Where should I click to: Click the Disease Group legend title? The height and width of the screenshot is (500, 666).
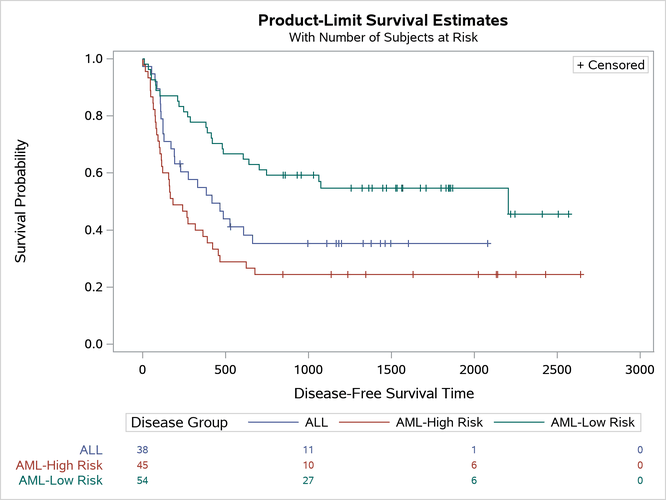click(179, 422)
